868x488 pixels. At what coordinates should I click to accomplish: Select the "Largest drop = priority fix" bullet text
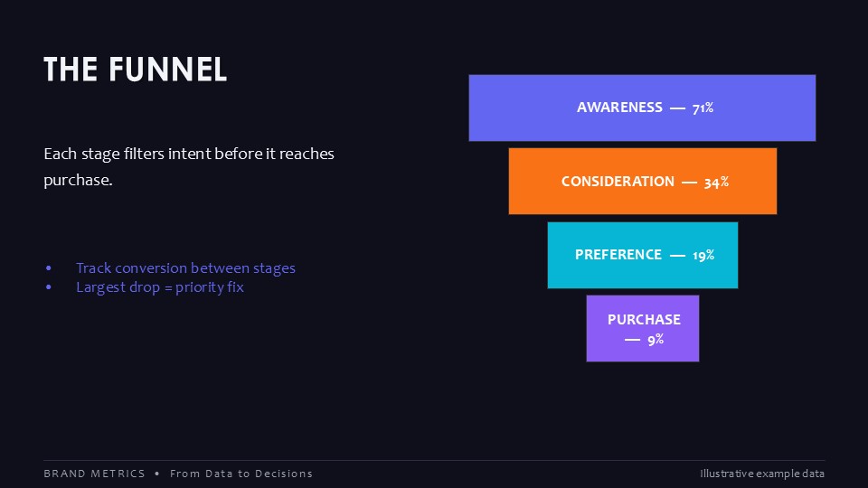(x=160, y=287)
